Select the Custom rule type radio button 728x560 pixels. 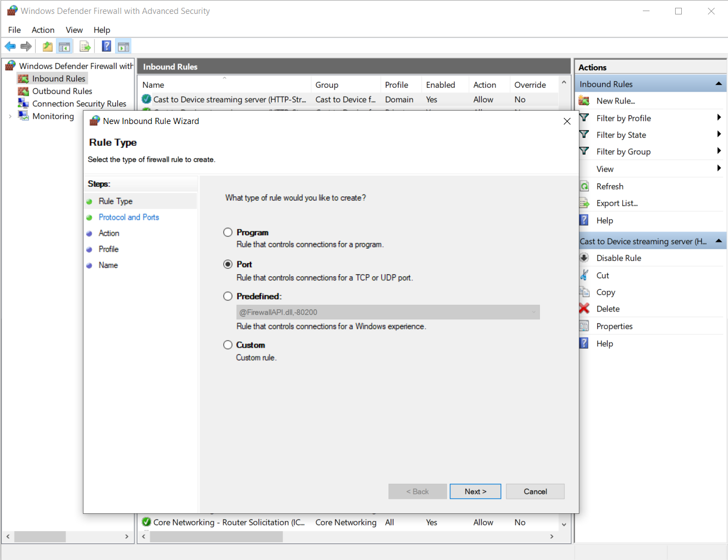click(x=228, y=345)
